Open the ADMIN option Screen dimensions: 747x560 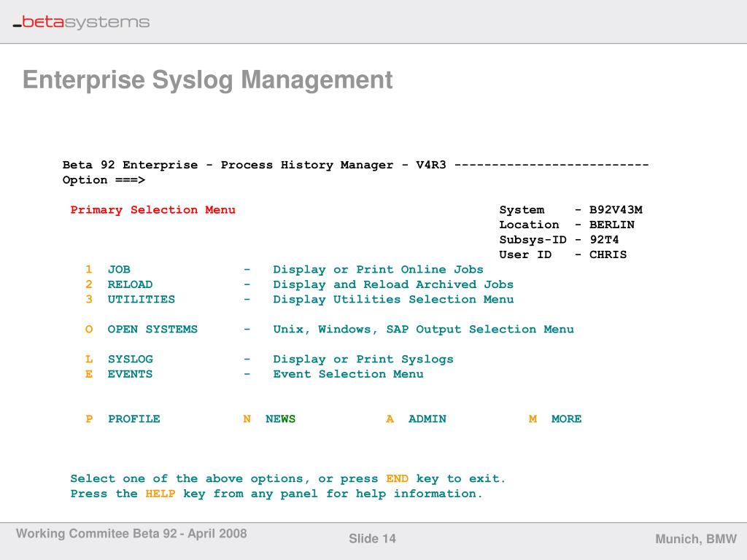[416, 419]
